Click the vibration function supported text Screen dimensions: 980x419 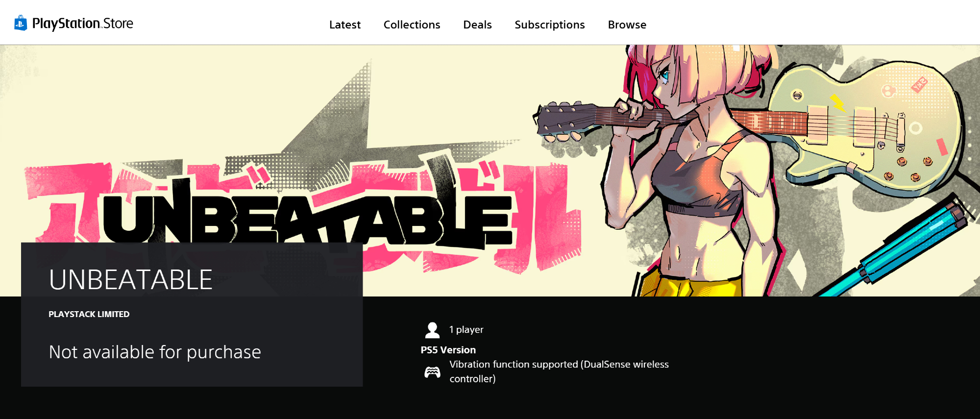(559, 371)
